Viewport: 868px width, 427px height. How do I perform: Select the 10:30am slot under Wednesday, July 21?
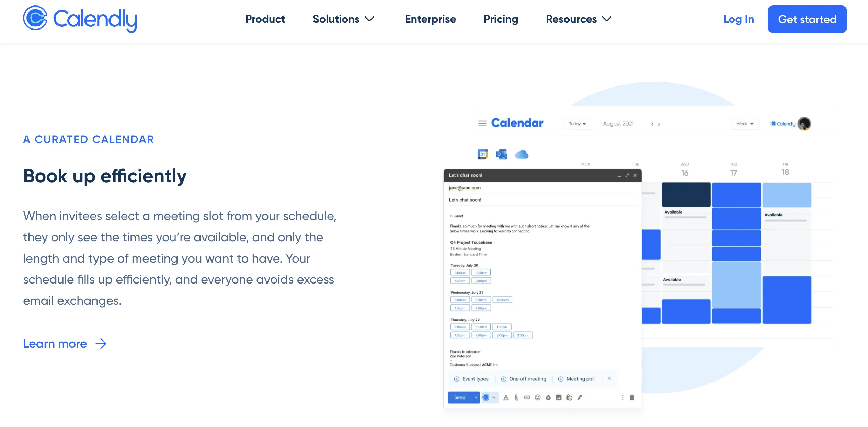pos(502,300)
